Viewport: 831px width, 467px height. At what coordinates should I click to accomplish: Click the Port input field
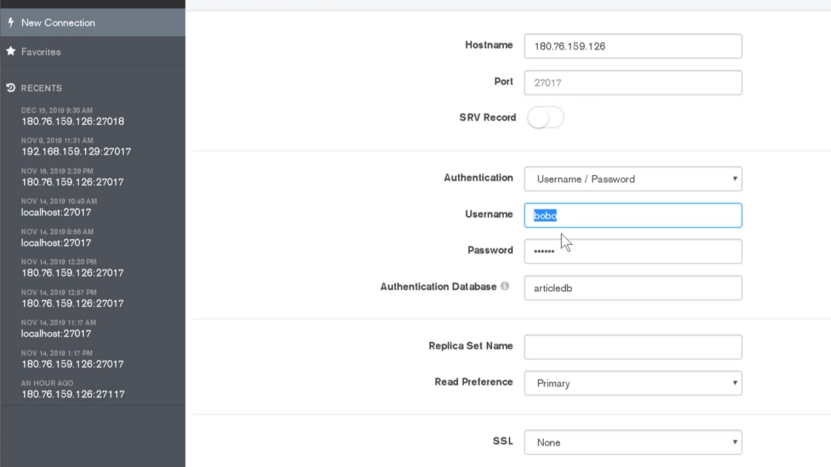pos(633,82)
